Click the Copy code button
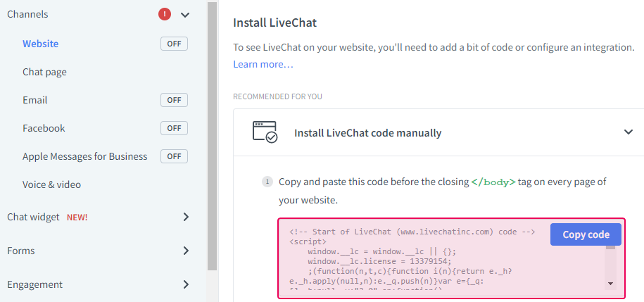The width and height of the screenshot is (644, 302). (x=585, y=234)
